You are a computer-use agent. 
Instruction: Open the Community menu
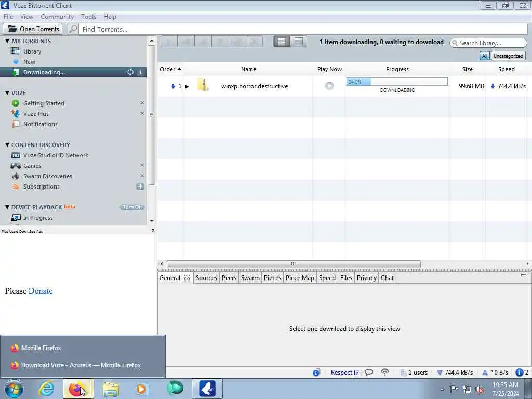point(57,17)
